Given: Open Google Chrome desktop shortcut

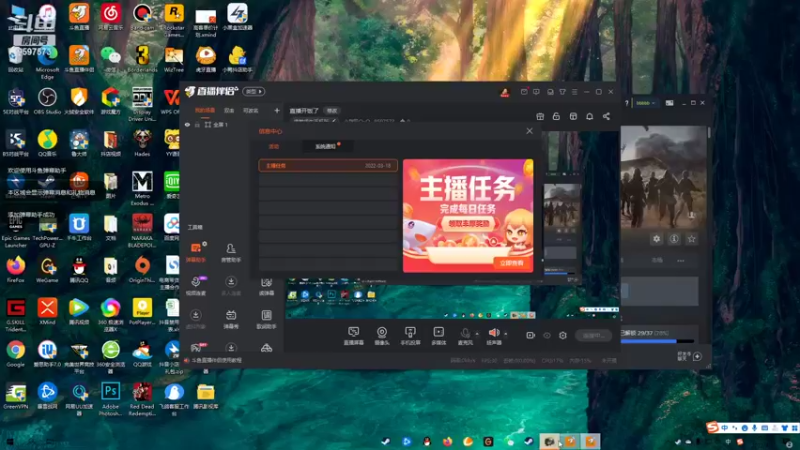Looking at the screenshot, I should tap(16, 354).
